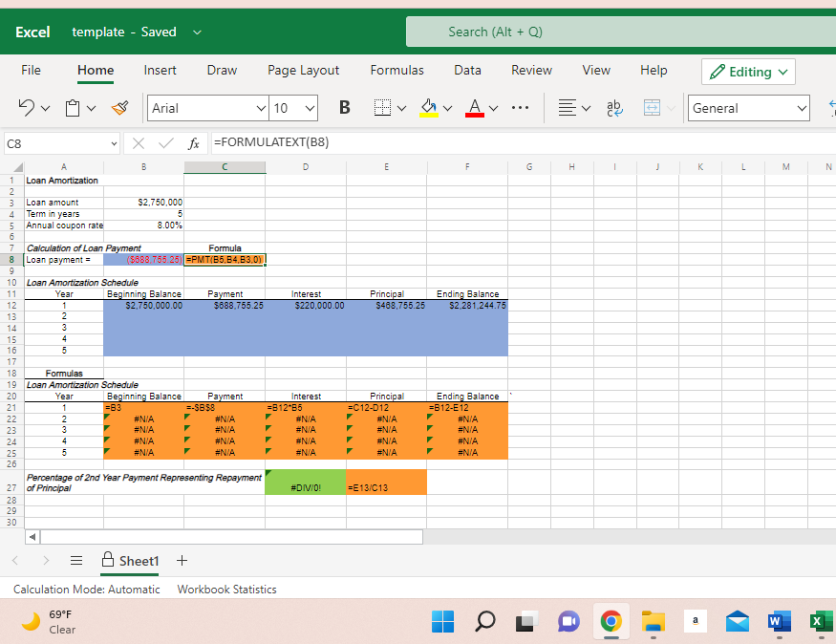
Task: Open the Review ribbon tab
Action: pyautogui.click(x=531, y=69)
